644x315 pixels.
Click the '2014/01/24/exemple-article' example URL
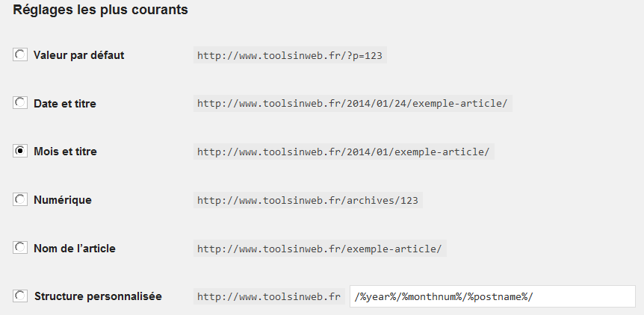click(x=353, y=104)
